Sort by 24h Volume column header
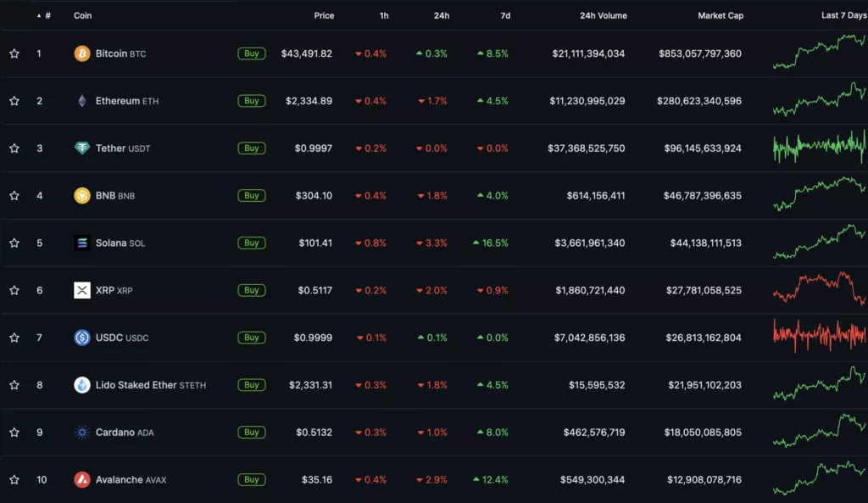 [604, 15]
